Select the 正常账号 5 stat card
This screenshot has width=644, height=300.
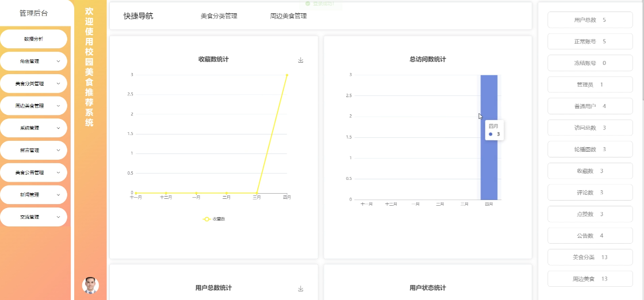[590, 41]
